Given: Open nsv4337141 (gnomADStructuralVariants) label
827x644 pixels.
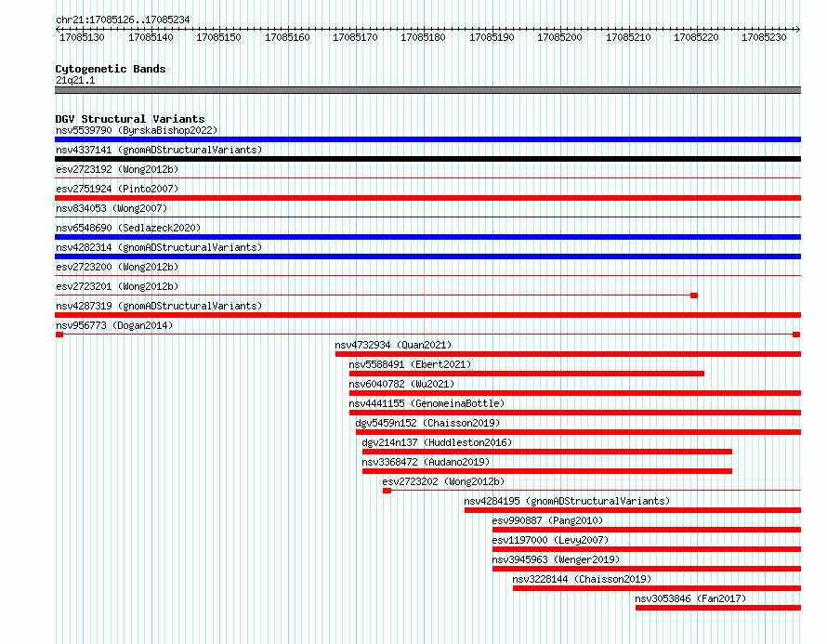Looking at the screenshot, I should click(x=159, y=150).
